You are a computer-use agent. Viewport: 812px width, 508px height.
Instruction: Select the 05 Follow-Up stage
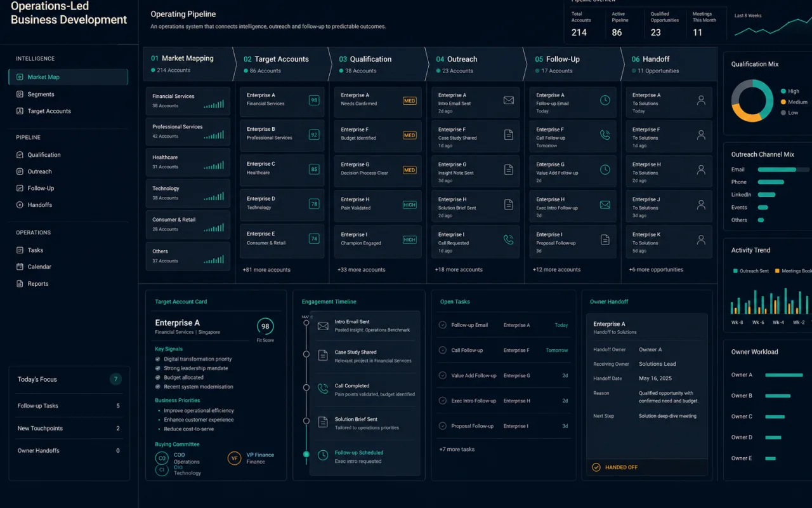[x=574, y=63]
